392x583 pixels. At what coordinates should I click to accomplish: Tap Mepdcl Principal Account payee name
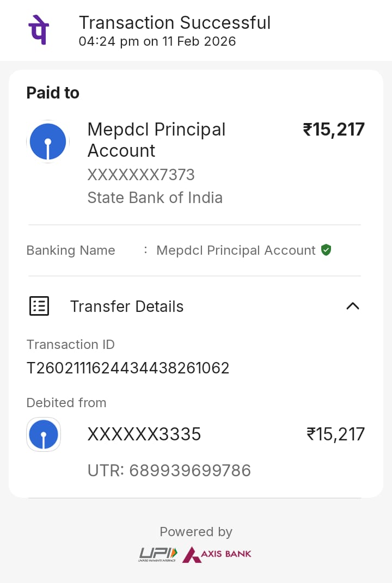pos(156,140)
